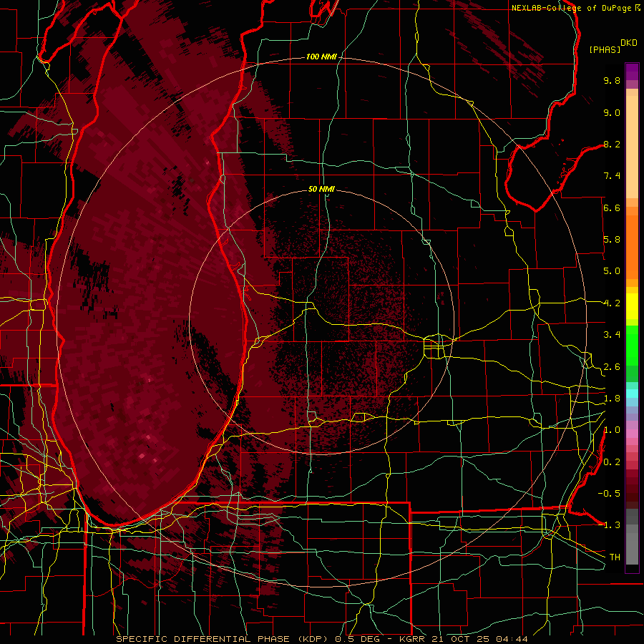Viewport: 644px width, 644px height.
Task: Click the 5.0 legend value
Action: [612, 271]
